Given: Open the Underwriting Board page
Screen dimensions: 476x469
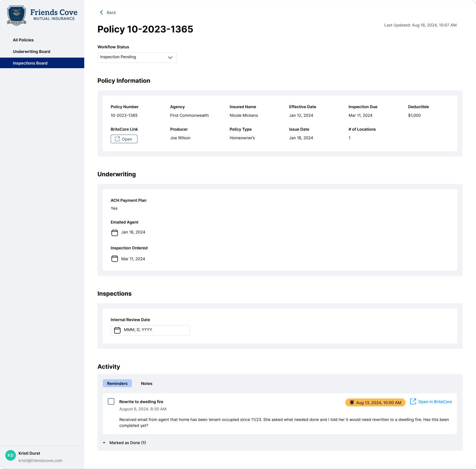Looking at the screenshot, I should (31, 52).
